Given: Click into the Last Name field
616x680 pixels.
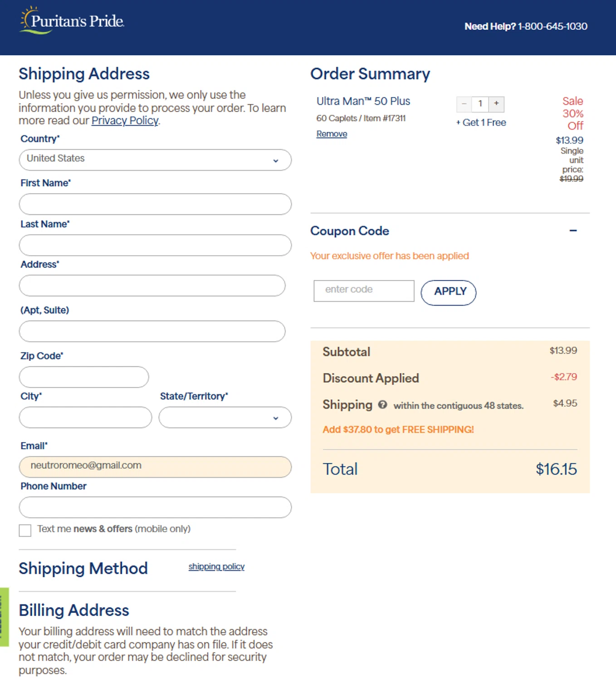Looking at the screenshot, I should pos(155,245).
